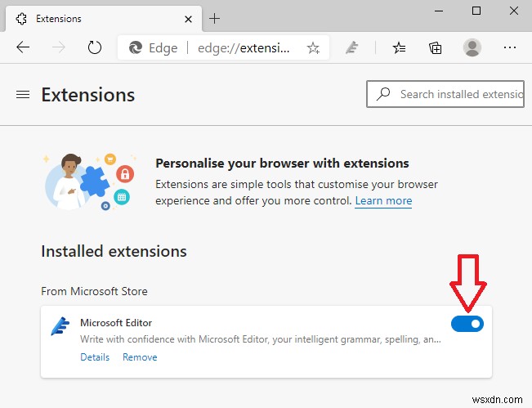This screenshot has width=532, height=408.
Task: Go back with the back arrow
Action: (x=23, y=47)
